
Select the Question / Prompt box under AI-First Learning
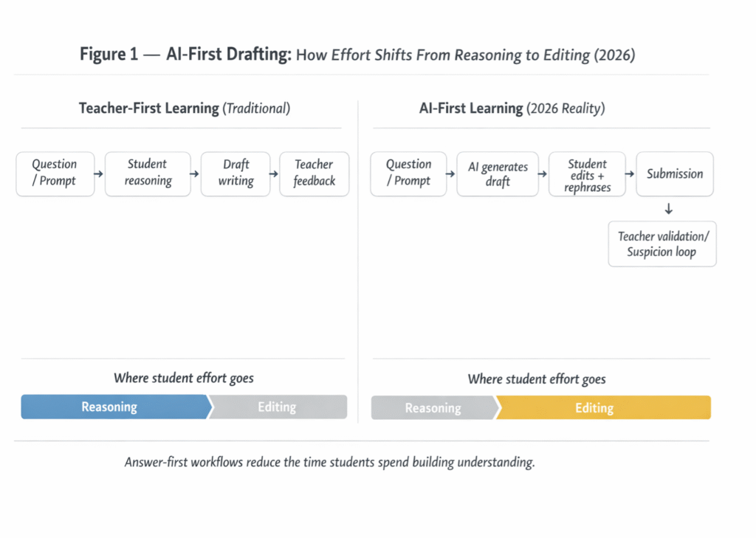coord(408,173)
